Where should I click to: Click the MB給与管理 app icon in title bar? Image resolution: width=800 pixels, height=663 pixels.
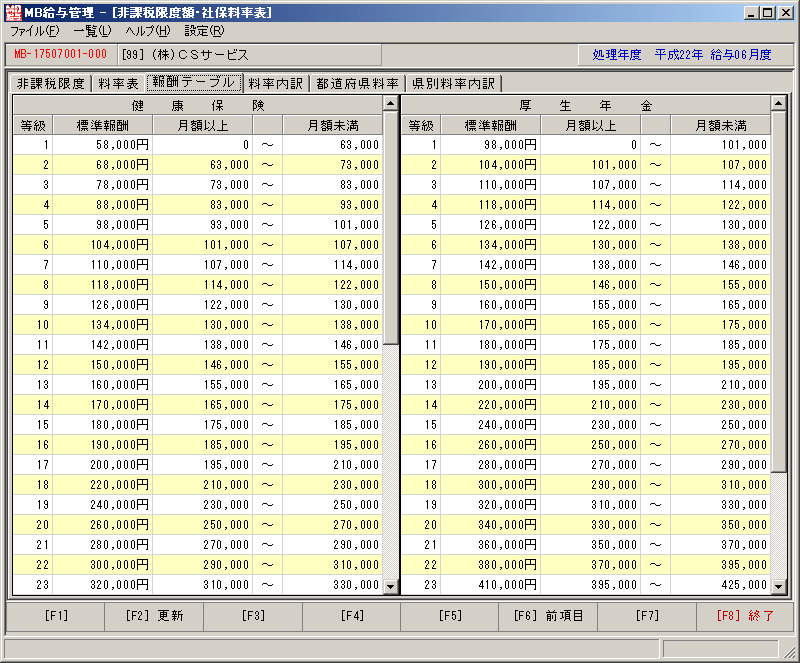(x=13, y=12)
